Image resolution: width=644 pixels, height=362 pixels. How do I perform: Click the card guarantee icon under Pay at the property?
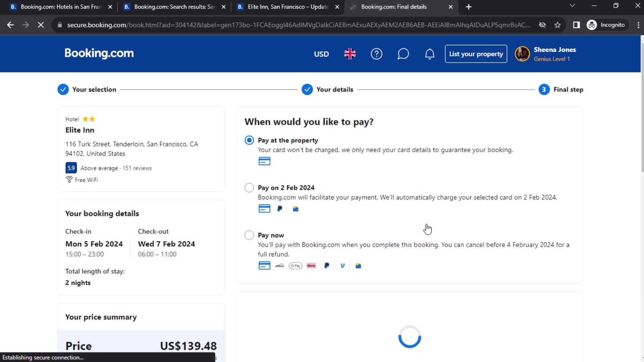pyautogui.click(x=264, y=161)
